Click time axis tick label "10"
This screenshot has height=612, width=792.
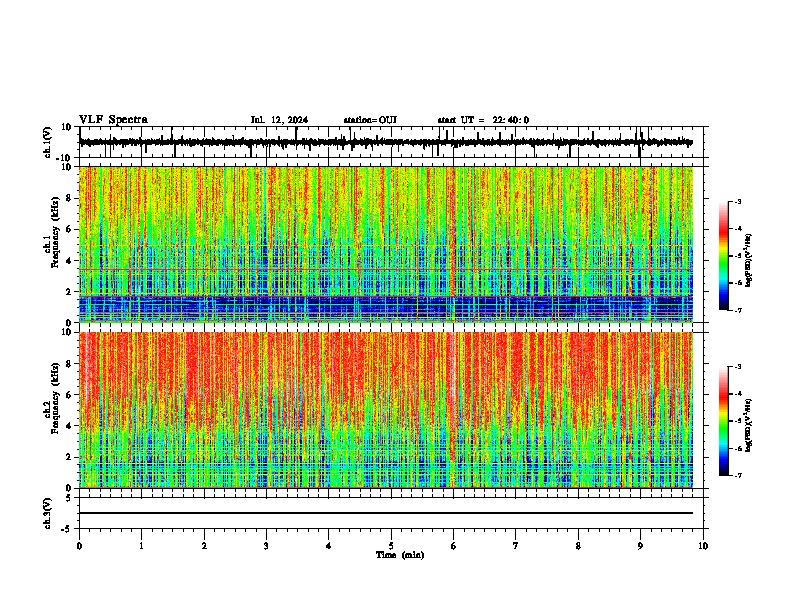[703, 546]
